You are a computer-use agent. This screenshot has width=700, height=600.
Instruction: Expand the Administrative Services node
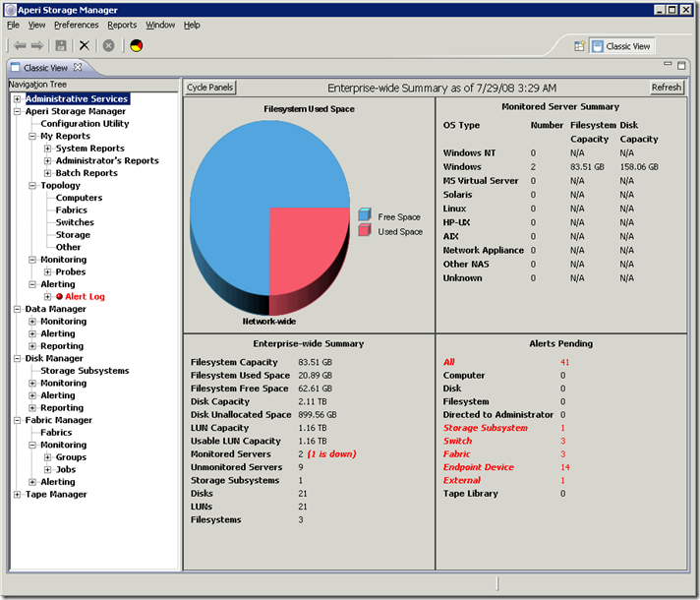(x=17, y=98)
